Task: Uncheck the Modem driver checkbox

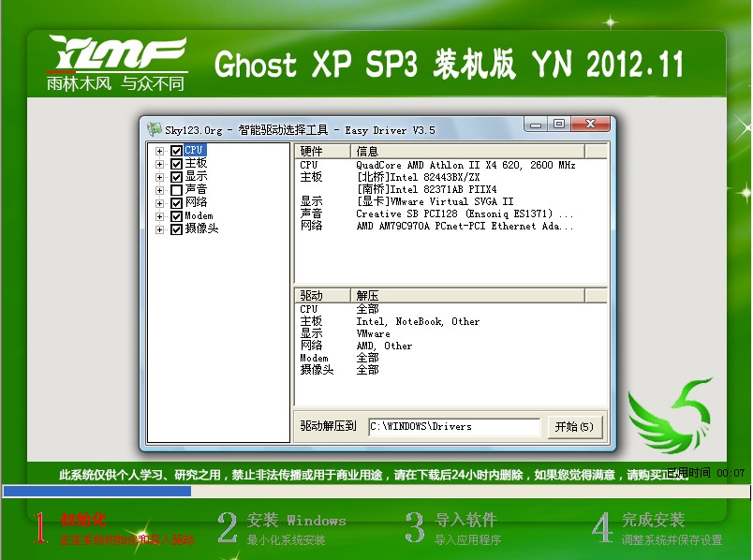Action: point(176,216)
